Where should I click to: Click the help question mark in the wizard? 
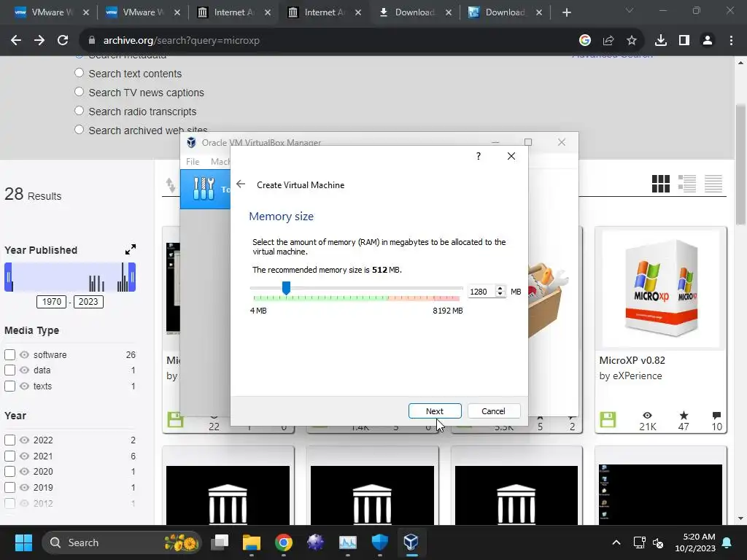click(479, 156)
